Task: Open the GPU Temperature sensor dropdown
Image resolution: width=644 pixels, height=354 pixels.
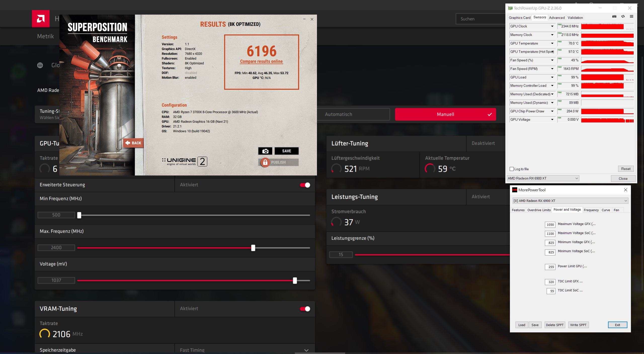Action: (x=552, y=43)
